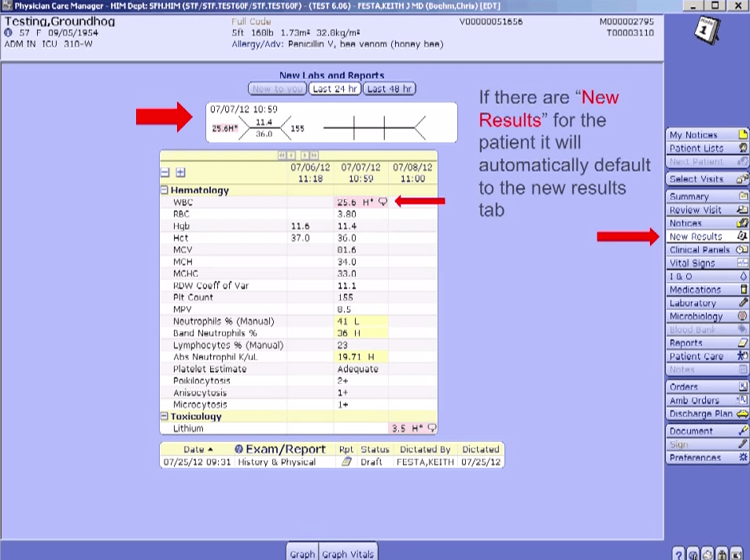Select the New Results tab
This screenshot has height=560, width=750.
[707, 236]
